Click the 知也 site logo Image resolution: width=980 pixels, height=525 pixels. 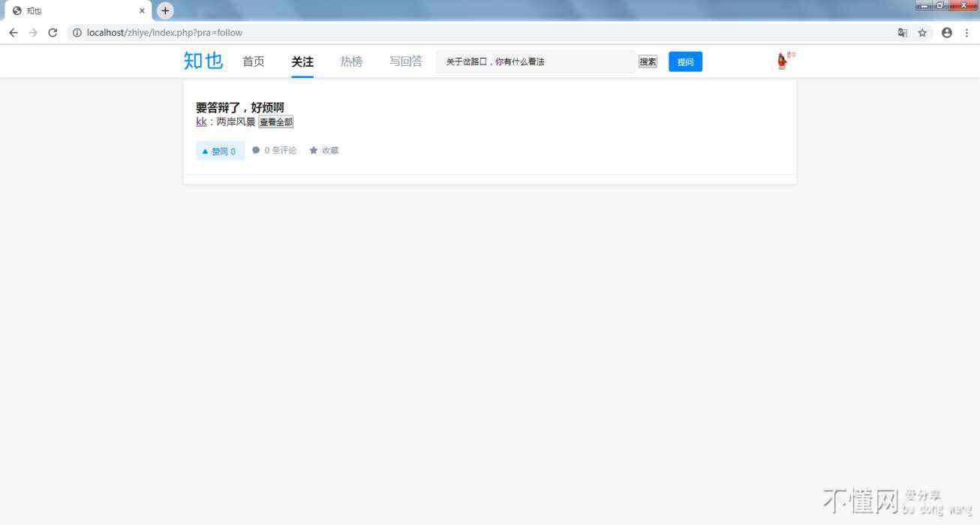[x=203, y=61]
